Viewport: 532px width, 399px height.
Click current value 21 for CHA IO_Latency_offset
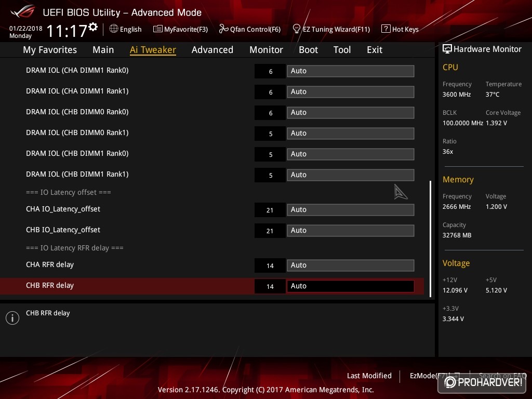pyautogui.click(x=270, y=210)
